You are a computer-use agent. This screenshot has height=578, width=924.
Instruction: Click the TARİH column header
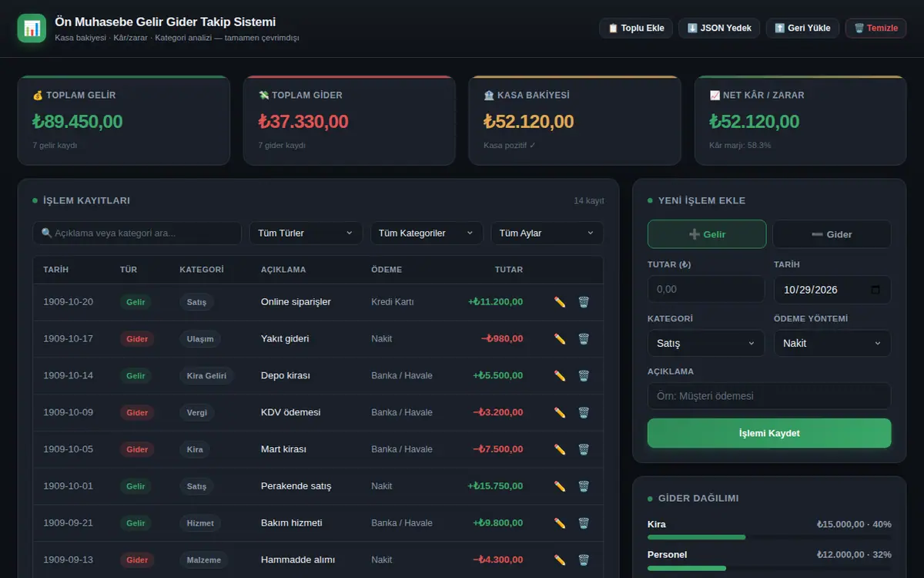click(56, 270)
